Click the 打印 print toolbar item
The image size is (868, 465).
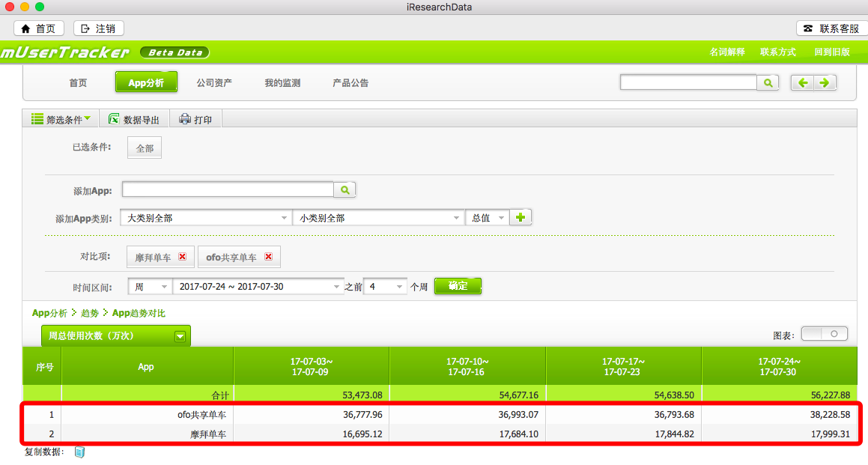click(x=195, y=119)
